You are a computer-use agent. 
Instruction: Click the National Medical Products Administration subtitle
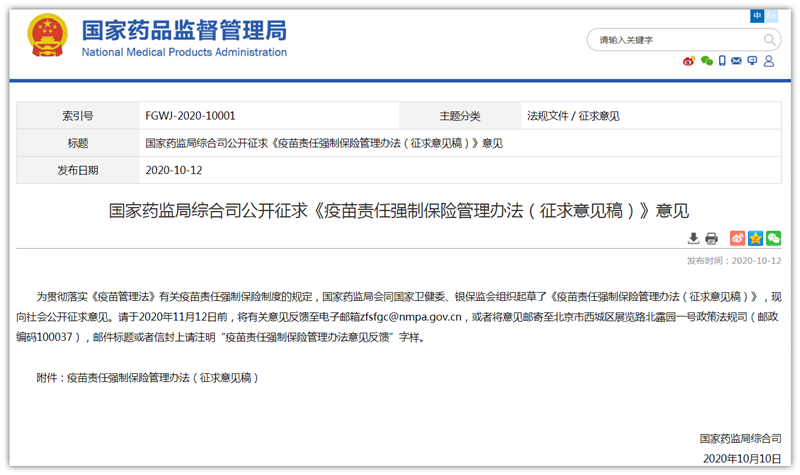pos(184,52)
